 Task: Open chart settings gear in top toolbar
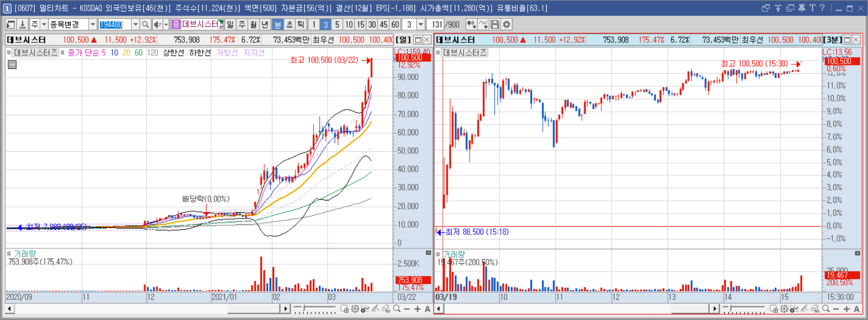(x=507, y=24)
